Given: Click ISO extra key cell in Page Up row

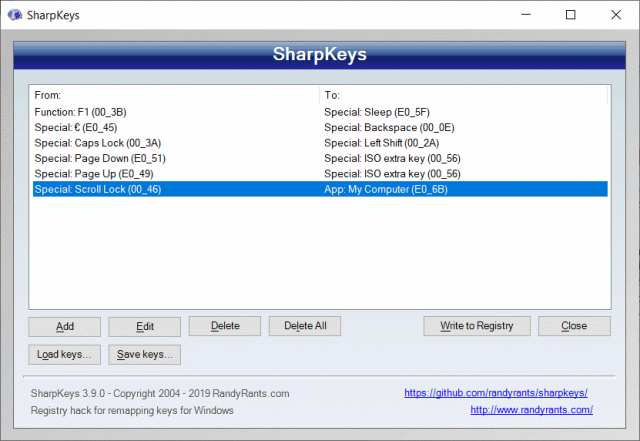Looking at the screenshot, I should (392, 174).
